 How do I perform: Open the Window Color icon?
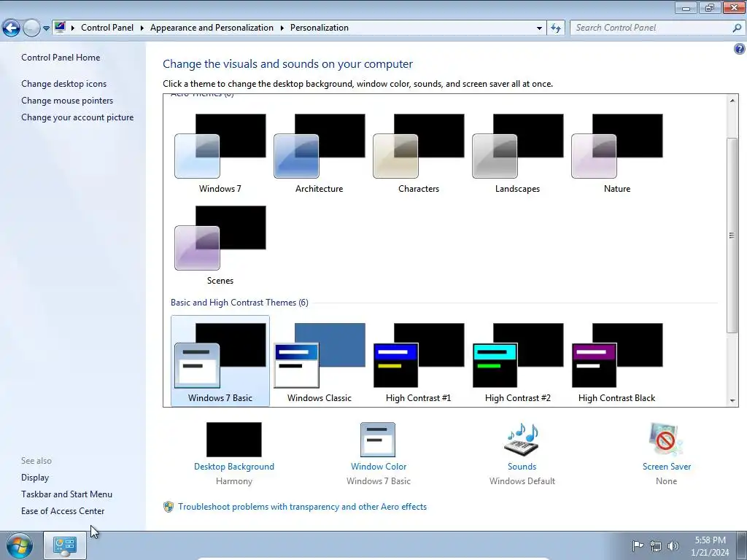(378, 440)
